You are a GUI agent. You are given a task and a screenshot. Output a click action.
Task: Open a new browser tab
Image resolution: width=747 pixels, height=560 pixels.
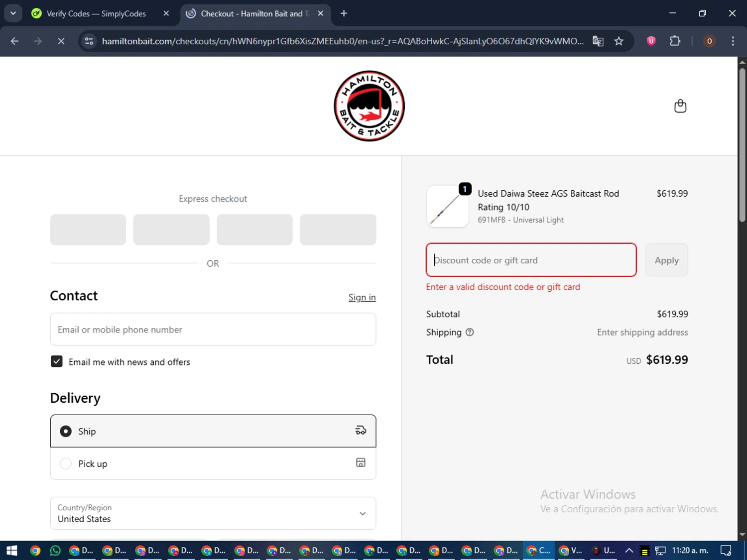(x=344, y=13)
